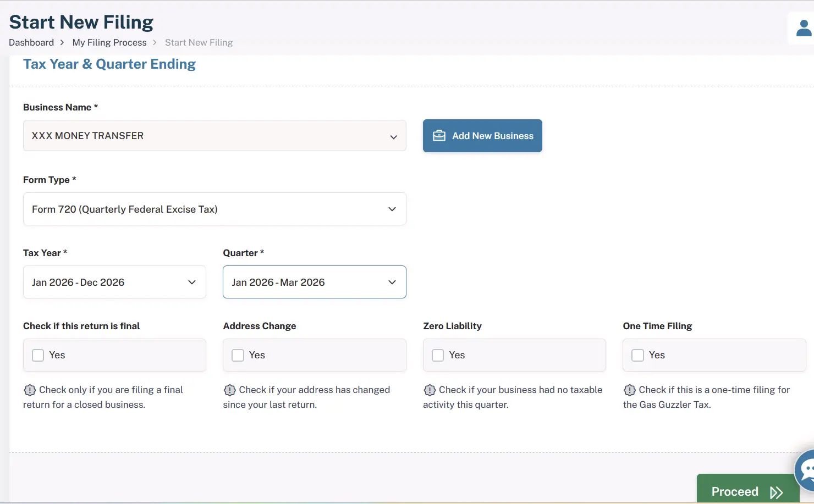Screen dimensions: 814x504
Task: Mark One Time Filing as Yes
Action: (637, 356)
